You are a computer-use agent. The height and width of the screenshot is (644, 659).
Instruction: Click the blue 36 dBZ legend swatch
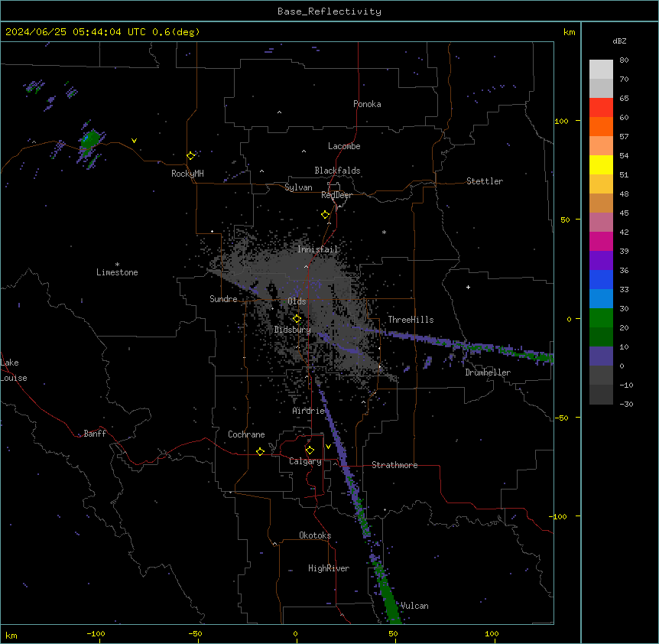[601, 279]
